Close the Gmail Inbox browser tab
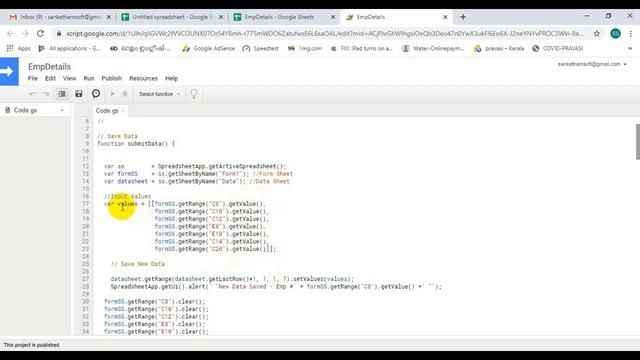 click(x=109, y=17)
